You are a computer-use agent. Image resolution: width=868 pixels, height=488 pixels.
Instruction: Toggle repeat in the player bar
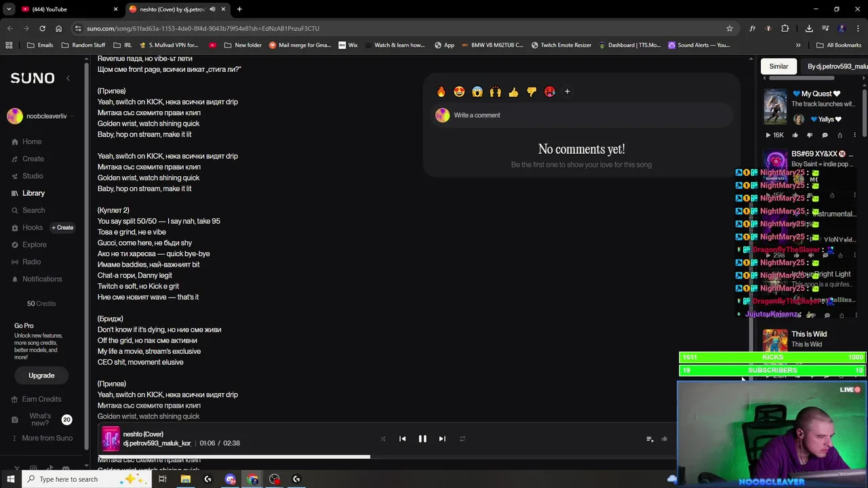462,439
